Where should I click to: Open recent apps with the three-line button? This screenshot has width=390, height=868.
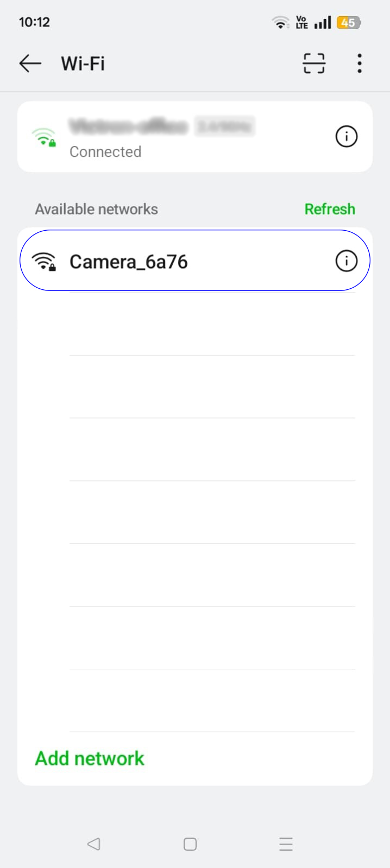[x=286, y=844]
